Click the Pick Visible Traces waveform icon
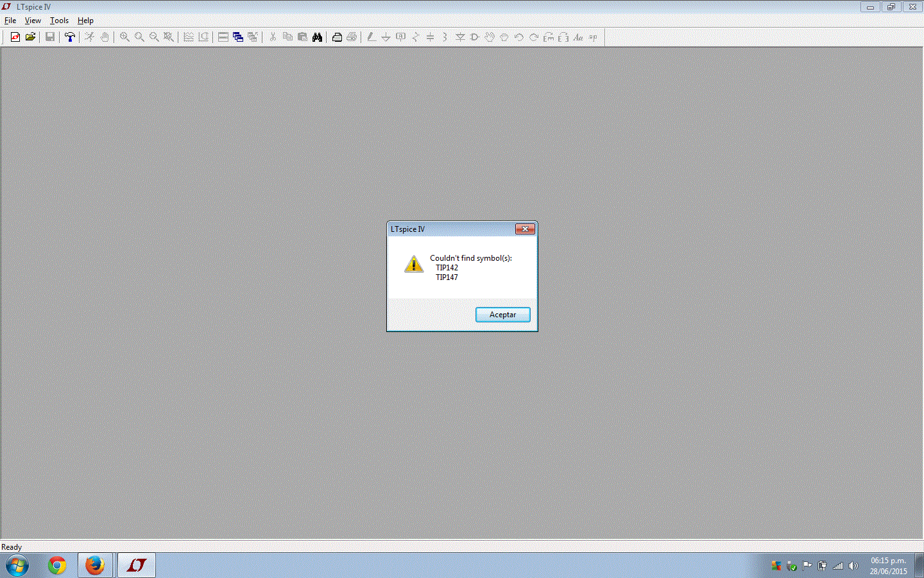Image resolution: width=924 pixels, height=578 pixels. [x=189, y=37]
